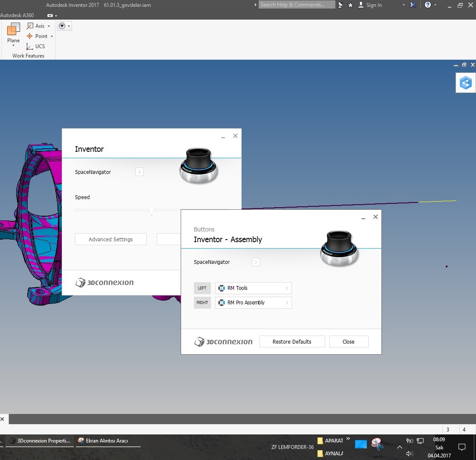Click the SpaceNavigator device image in Buttons dialog
The width and height of the screenshot is (476, 460).
(339, 249)
